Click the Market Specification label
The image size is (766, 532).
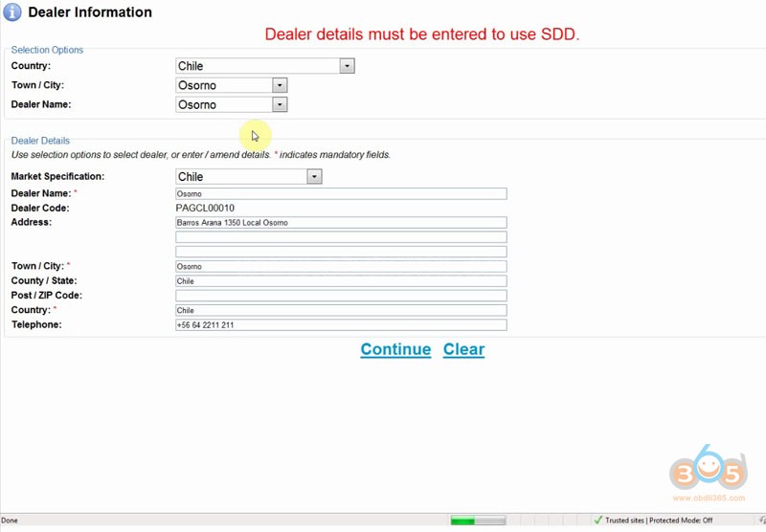point(57,177)
